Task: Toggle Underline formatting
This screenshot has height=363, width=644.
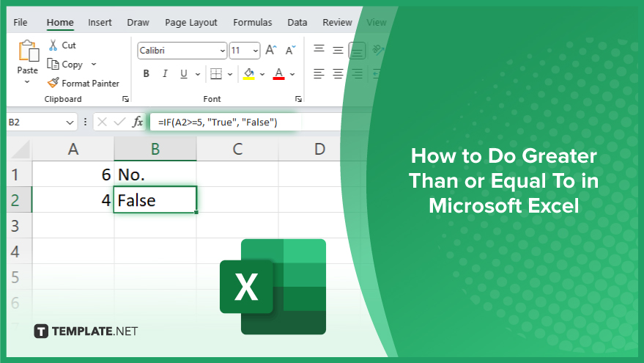Action: [x=184, y=73]
